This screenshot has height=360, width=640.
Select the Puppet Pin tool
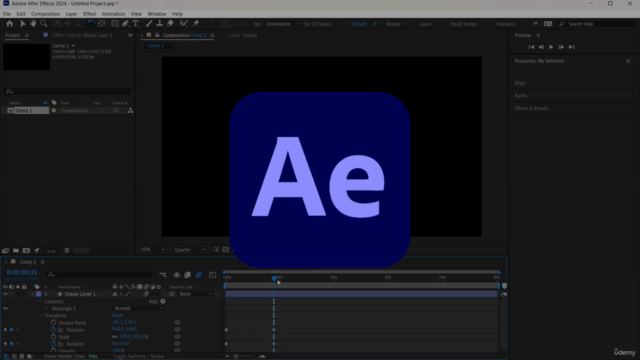coord(196,24)
